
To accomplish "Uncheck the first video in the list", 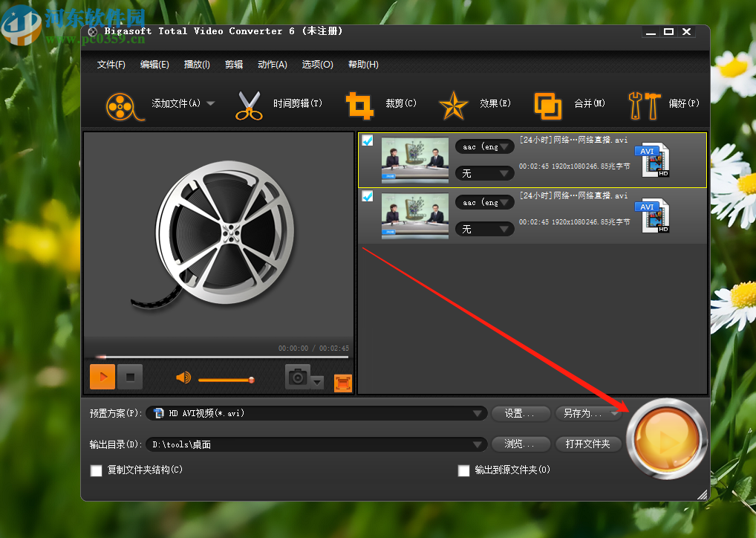I will click(367, 140).
